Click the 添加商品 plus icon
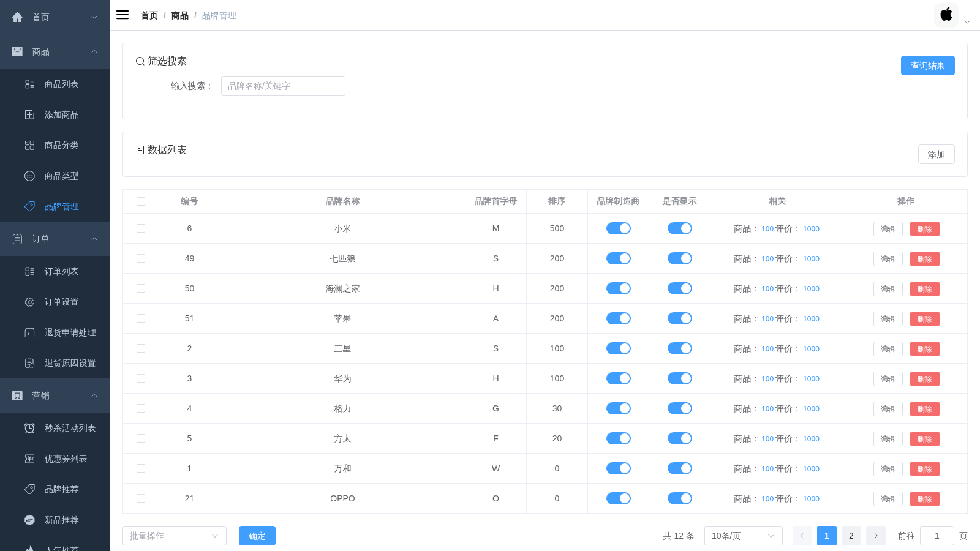Screen dimensions: 980x551 29,114
